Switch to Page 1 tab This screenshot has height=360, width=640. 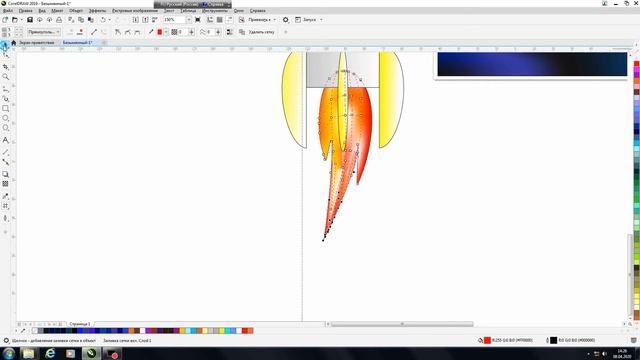(x=80, y=324)
